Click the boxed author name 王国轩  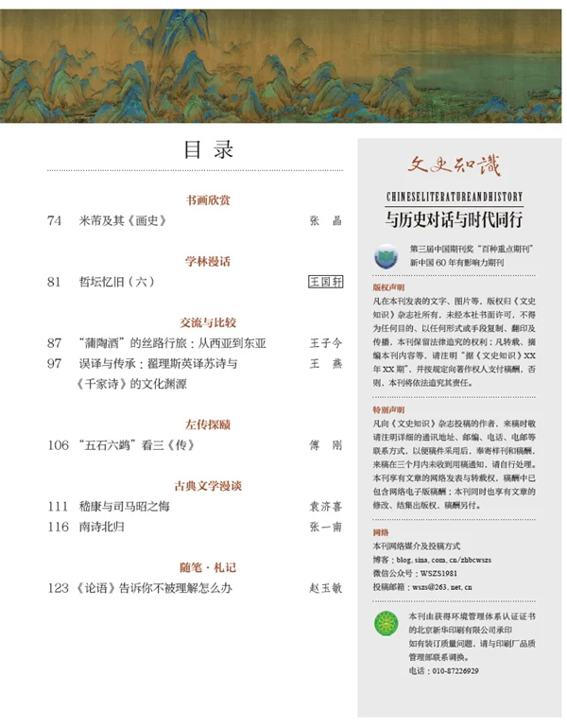coord(326,282)
